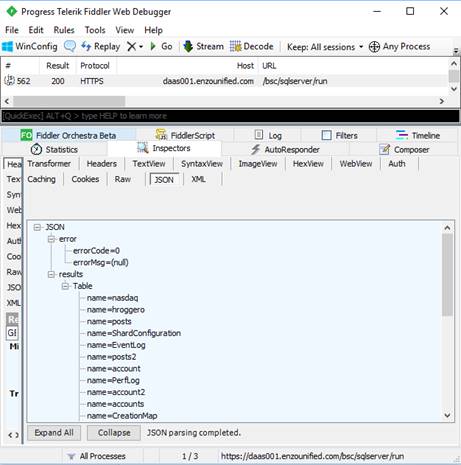The image size is (461, 465).
Task: Click the Collapse button
Action: (x=114, y=433)
